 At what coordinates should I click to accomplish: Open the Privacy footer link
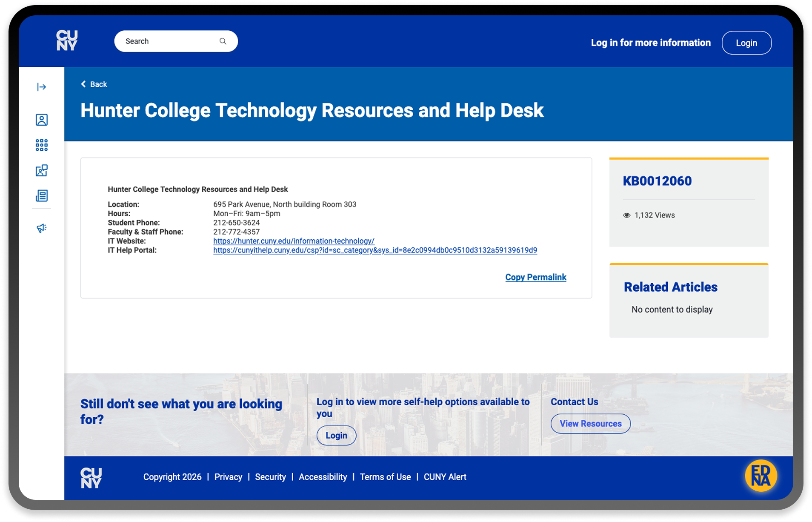(228, 477)
